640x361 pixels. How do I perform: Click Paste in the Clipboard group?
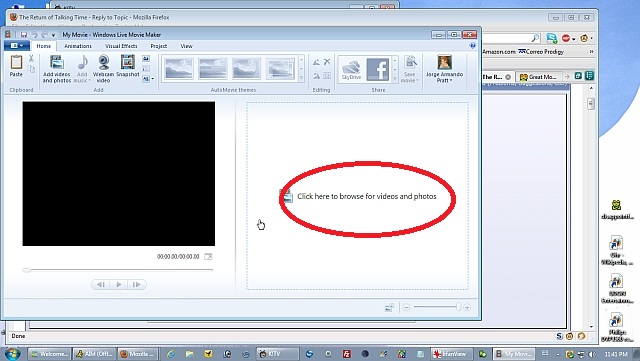click(16, 66)
